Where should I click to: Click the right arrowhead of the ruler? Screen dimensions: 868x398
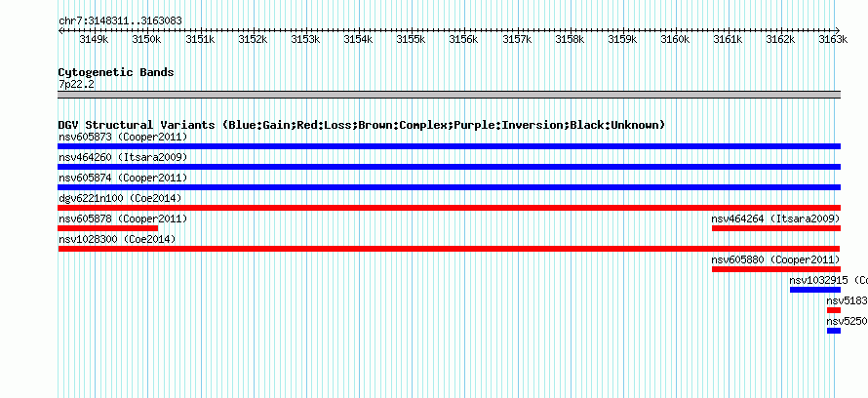point(838,31)
